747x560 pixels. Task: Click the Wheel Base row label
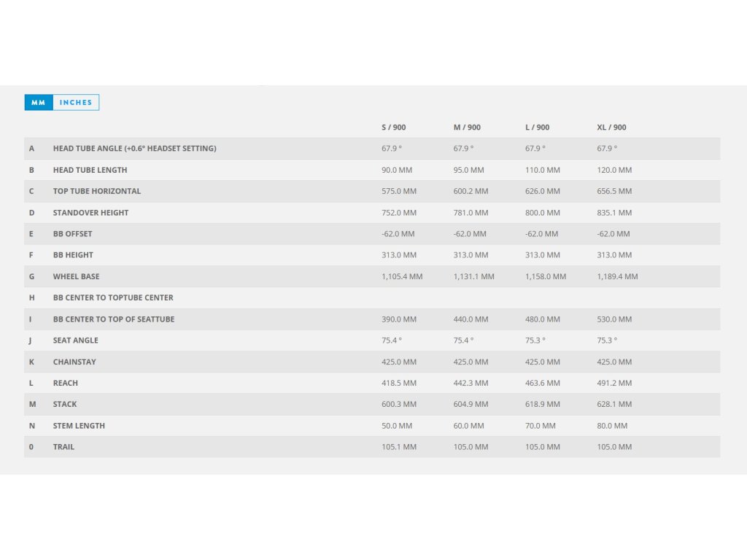[x=76, y=276]
